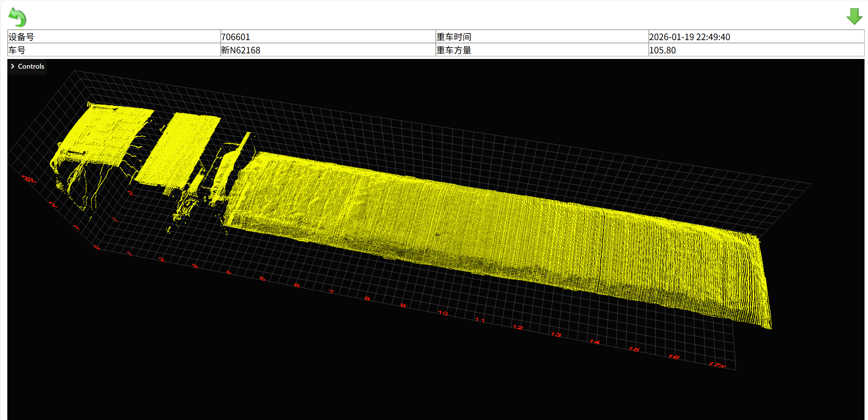
Task: Select the timestamp 2026-01-19 22:49:40
Action: [x=689, y=37]
